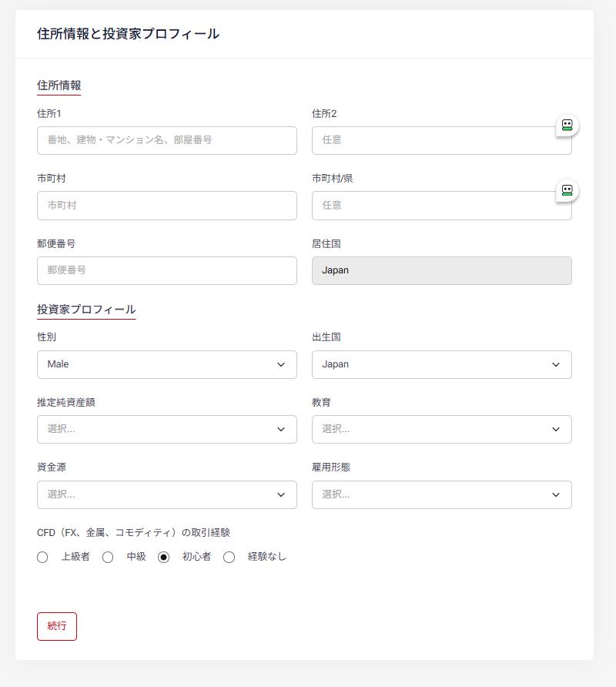The image size is (616, 687).
Task: Expand the 雇用形態 dropdown
Action: pos(441,495)
